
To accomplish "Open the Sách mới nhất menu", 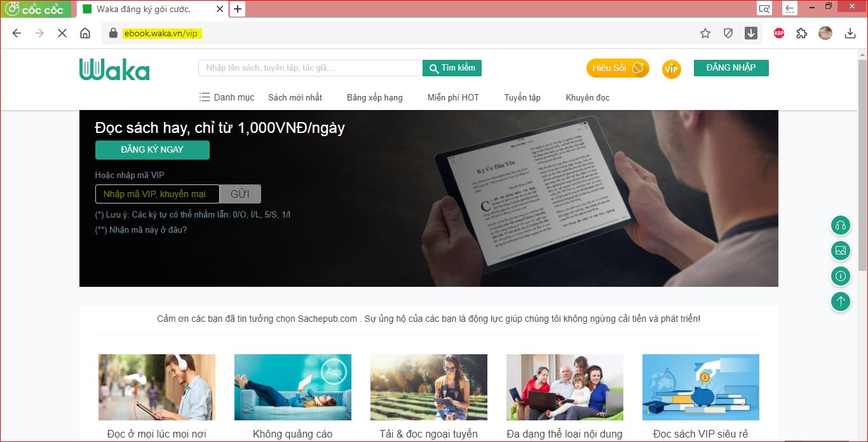I will coord(295,97).
